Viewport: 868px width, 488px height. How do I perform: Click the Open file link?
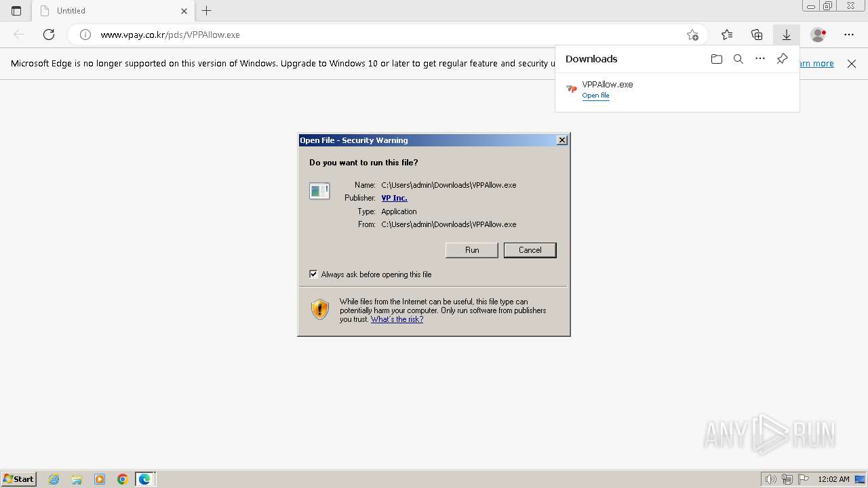tap(595, 96)
